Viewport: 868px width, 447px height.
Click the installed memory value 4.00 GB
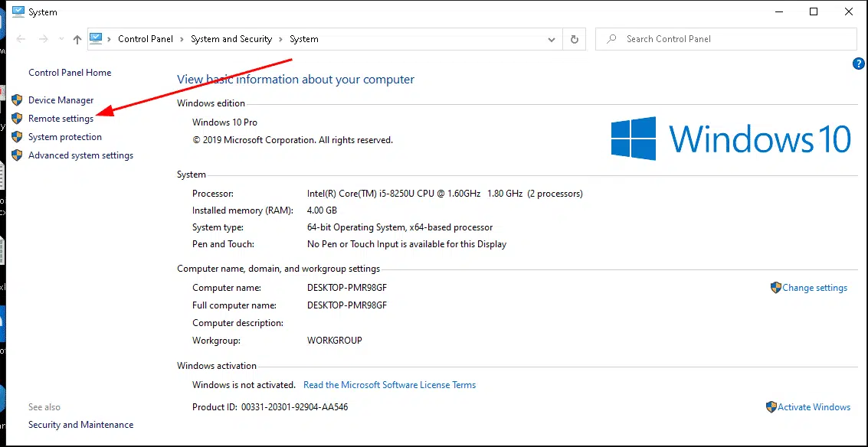coord(323,210)
